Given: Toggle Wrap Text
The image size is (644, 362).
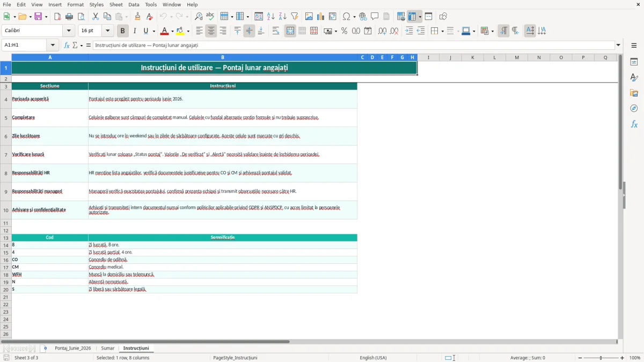Looking at the screenshot, I should point(276,31).
